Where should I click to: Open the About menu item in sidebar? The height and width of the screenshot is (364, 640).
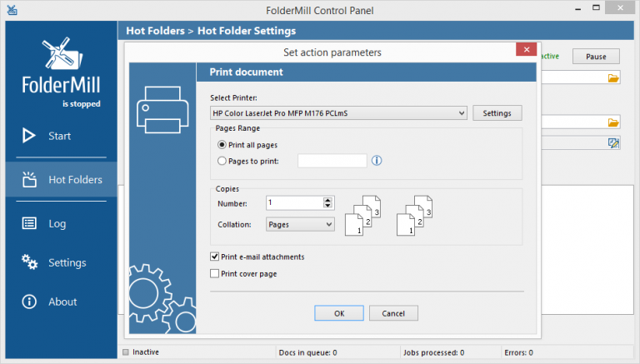tap(62, 302)
